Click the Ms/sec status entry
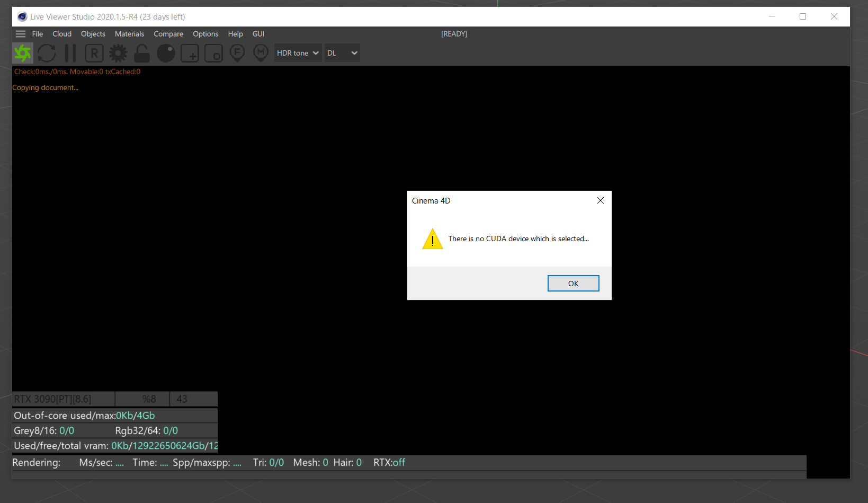Image resolution: width=868 pixels, height=503 pixels. click(x=102, y=463)
